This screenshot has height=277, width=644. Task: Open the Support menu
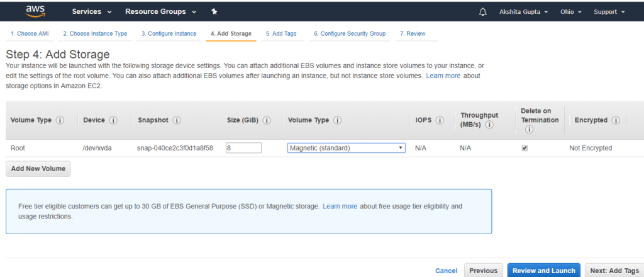click(609, 12)
